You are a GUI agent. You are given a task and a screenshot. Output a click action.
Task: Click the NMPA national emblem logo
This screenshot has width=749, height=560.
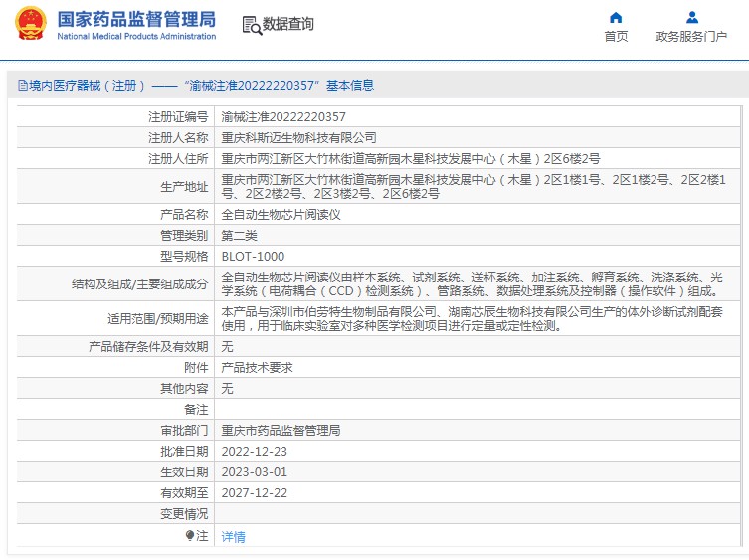tap(29, 24)
